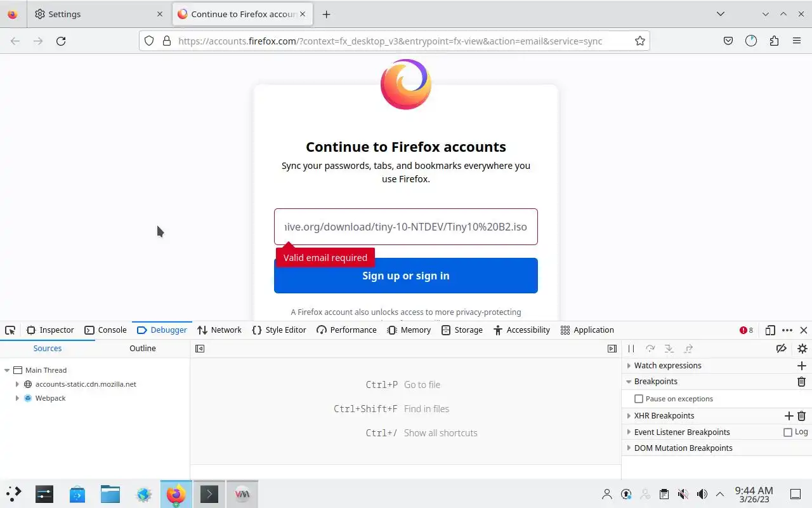Screen dimensions: 812x508
Task: Open the Pocket save icon in toolbar
Action: [728, 41]
